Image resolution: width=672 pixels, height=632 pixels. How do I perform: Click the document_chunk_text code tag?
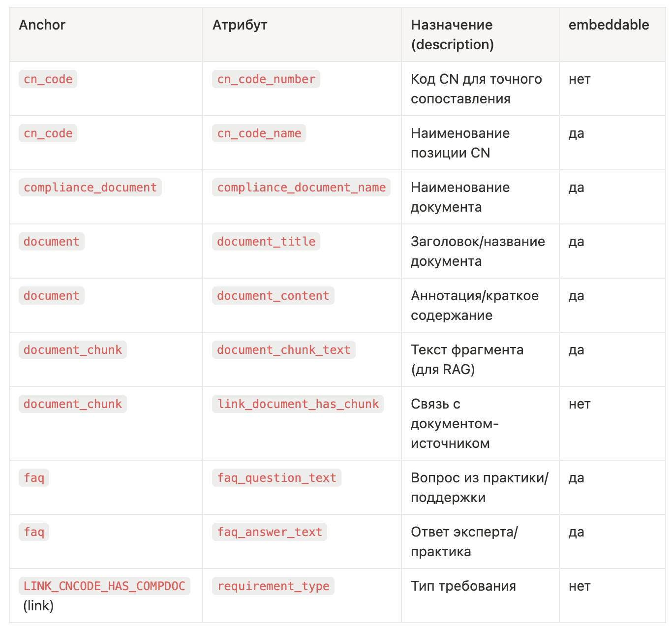point(283,350)
